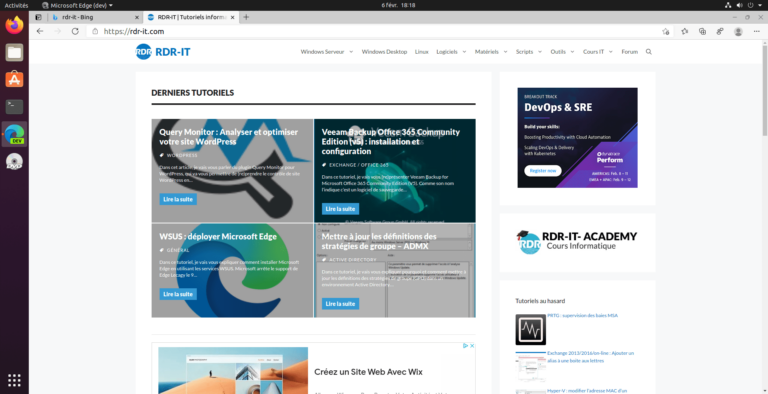Open the Linux menu item
Viewport: 768px width, 394px height.
click(421, 51)
